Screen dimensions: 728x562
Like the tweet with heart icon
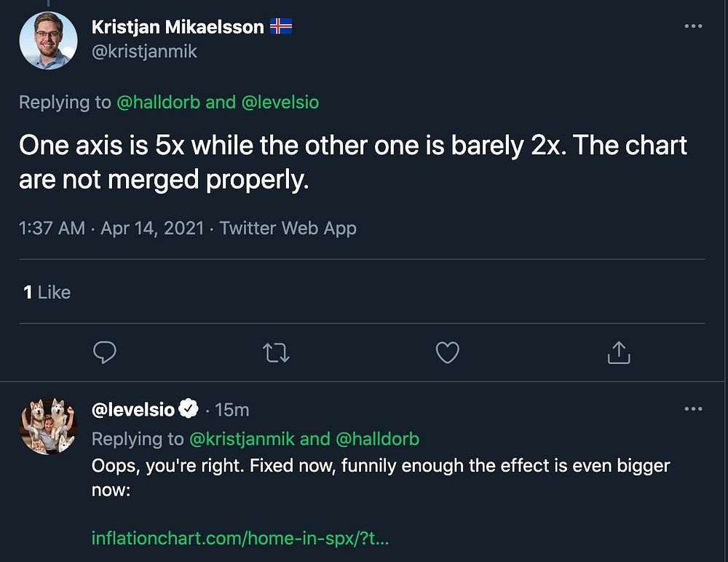pyautogui.click(x=447, y=353)
